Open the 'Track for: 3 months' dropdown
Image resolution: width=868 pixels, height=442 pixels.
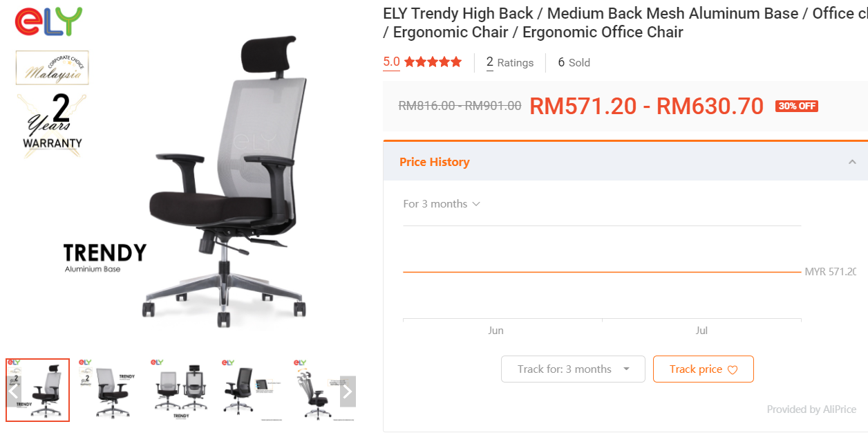pyautogui.click(x=573, y=369)
